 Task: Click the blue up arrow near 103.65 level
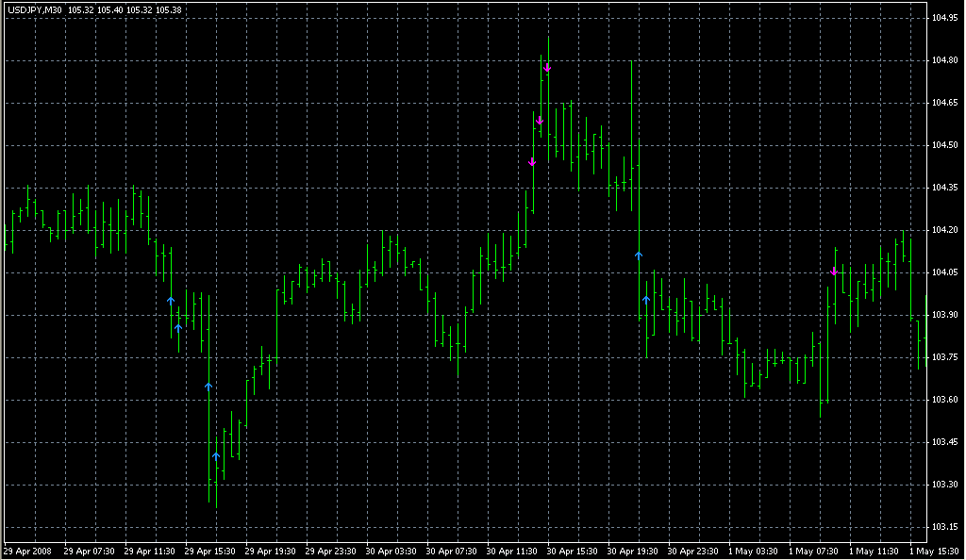coord(208,387)
